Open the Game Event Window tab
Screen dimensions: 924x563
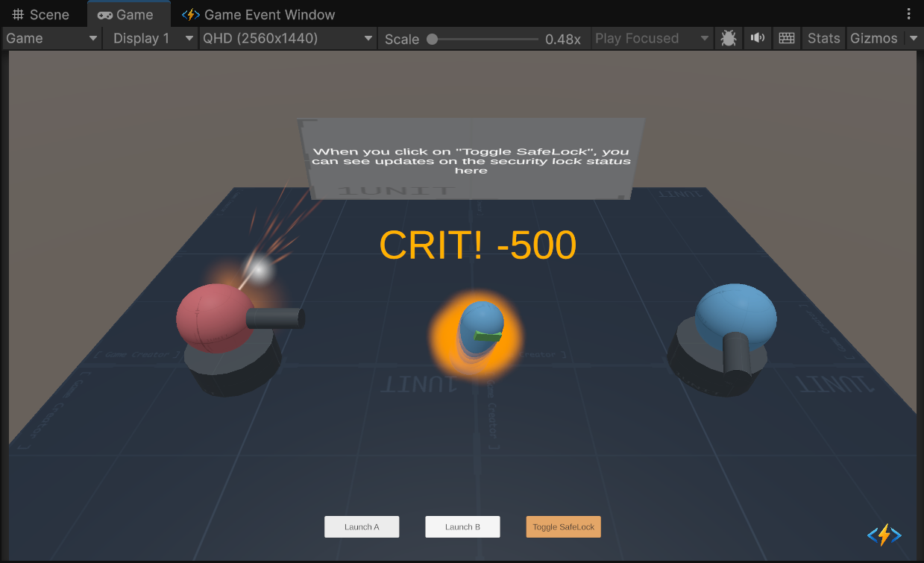pos(257,13)
